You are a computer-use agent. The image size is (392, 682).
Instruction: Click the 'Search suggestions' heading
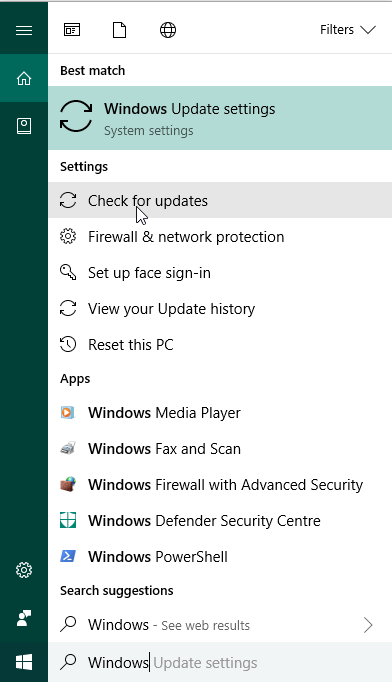click(117, 591)
